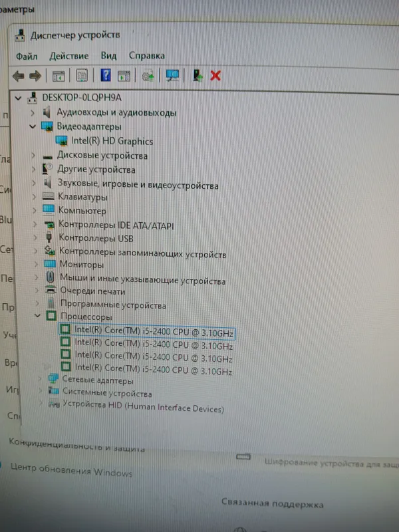Expand the Другие устройства node
This screenshot has width=399, height=532.
point(33,169)
